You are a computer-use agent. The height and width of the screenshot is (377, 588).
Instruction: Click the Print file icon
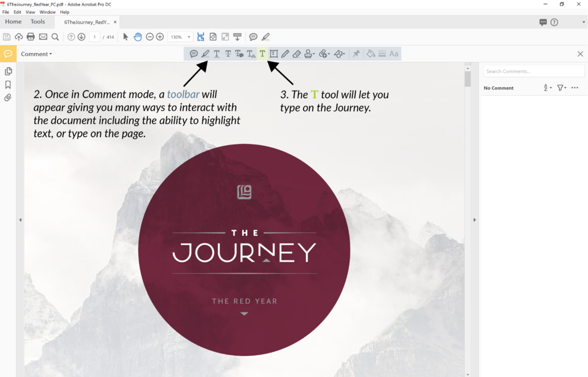click(x=31, y=37)
